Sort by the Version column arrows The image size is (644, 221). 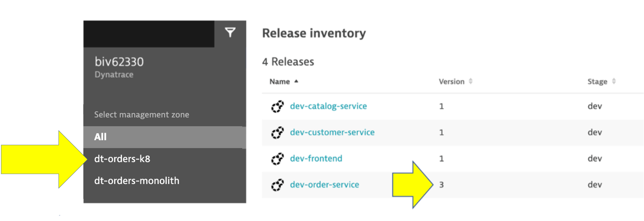coord(471,82)
